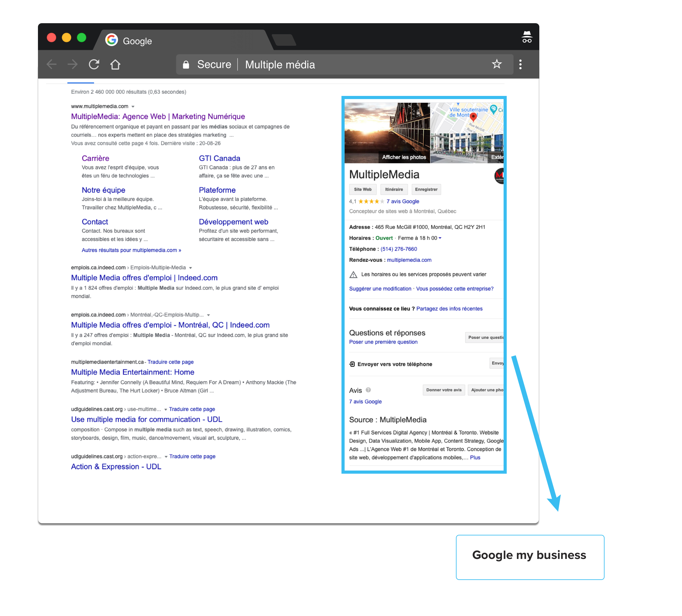Expand dropdown next to Montréal,-QC-Emplois-Multip URL
Viewport: 682px width, 616px height.
click(209, 315)
